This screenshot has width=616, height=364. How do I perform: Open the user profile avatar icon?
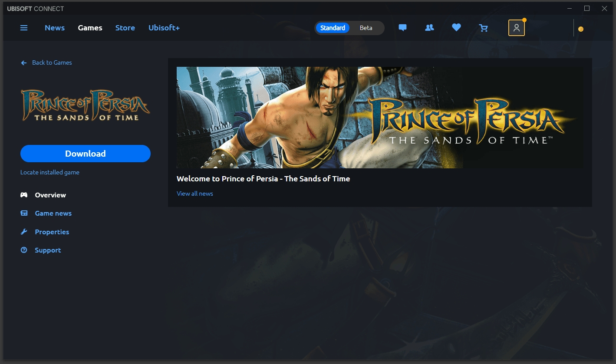pos(516,28)
